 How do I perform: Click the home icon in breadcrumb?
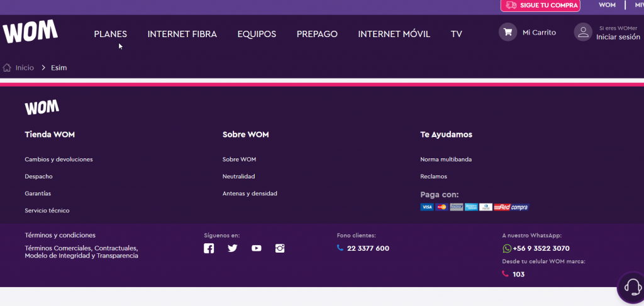click(x=8, y=68)
